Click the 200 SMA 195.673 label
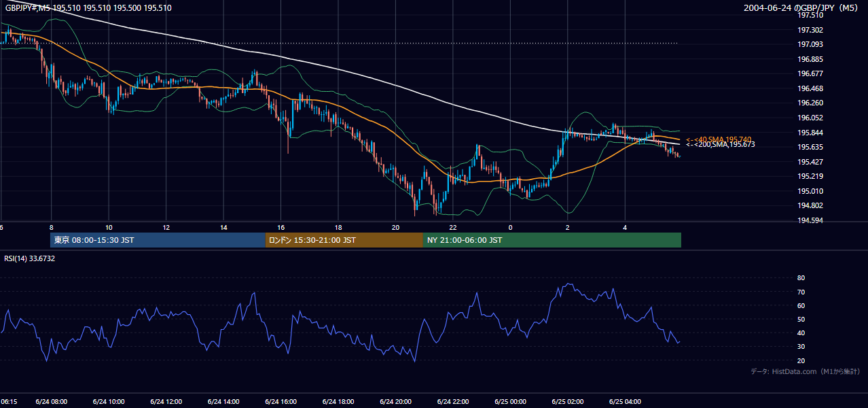868x408 pixels. point(720,145)
